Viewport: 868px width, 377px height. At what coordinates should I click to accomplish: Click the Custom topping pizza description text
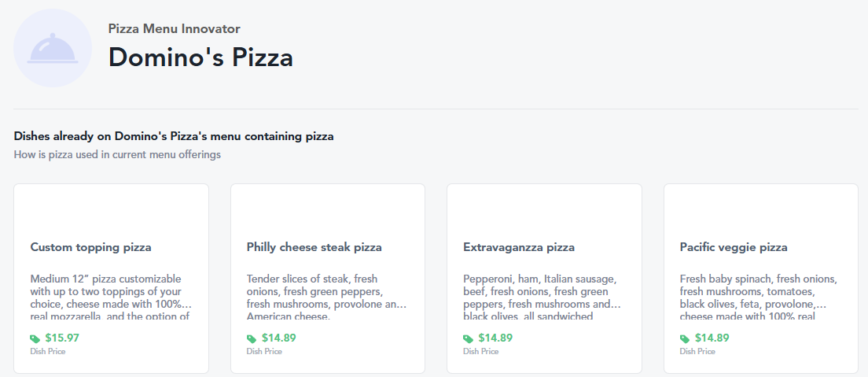(110, 298)
